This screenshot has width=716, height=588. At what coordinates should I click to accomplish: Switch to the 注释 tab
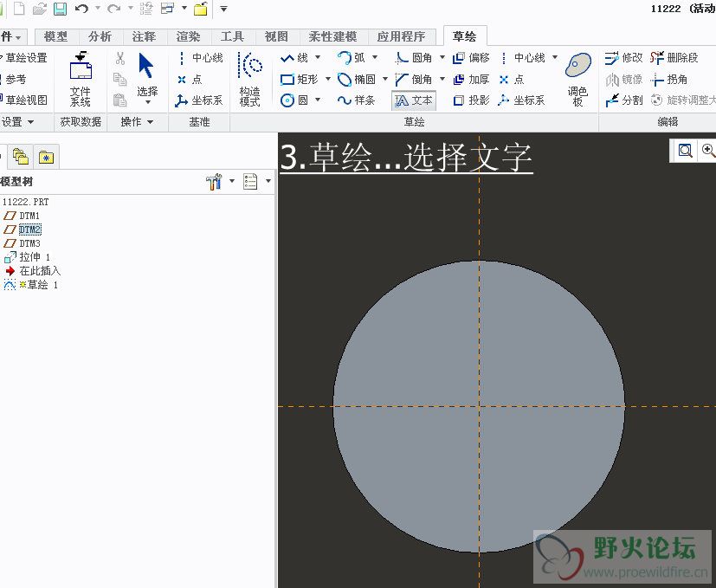(x=144, y=36)
